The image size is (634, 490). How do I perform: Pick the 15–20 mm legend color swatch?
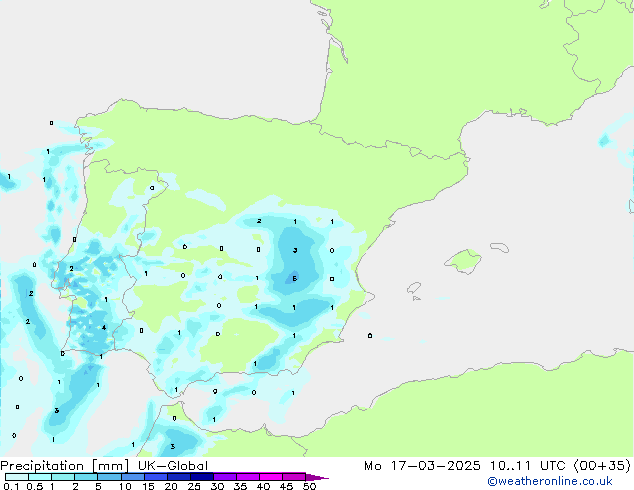155,477
